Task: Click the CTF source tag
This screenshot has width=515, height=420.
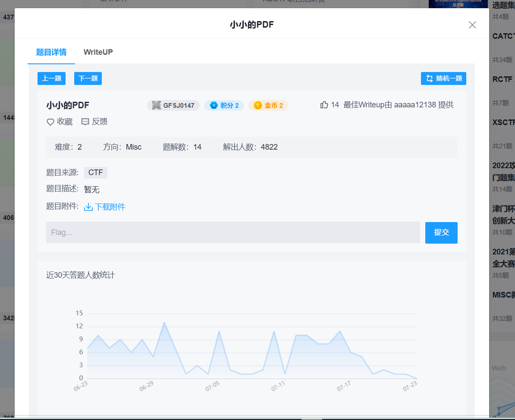Action: tap(95, 172)
